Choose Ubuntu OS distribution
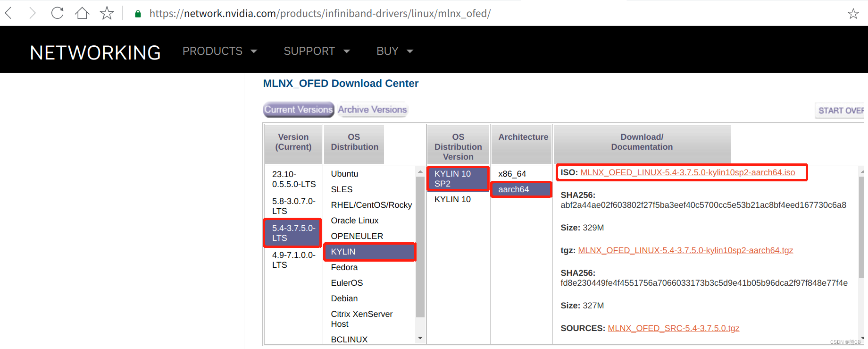Image resolution: width=868 pixels, height=349 pixels. coord(344,174)
